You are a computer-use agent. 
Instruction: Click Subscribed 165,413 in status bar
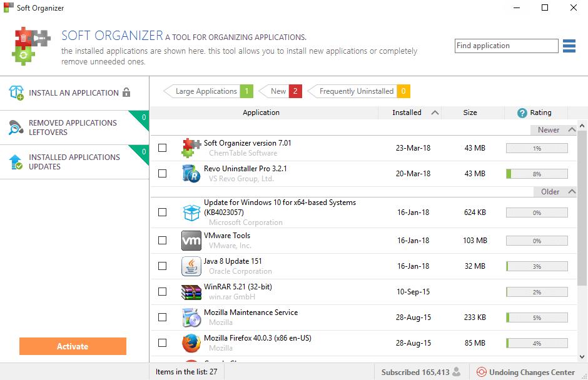point(415,372)
